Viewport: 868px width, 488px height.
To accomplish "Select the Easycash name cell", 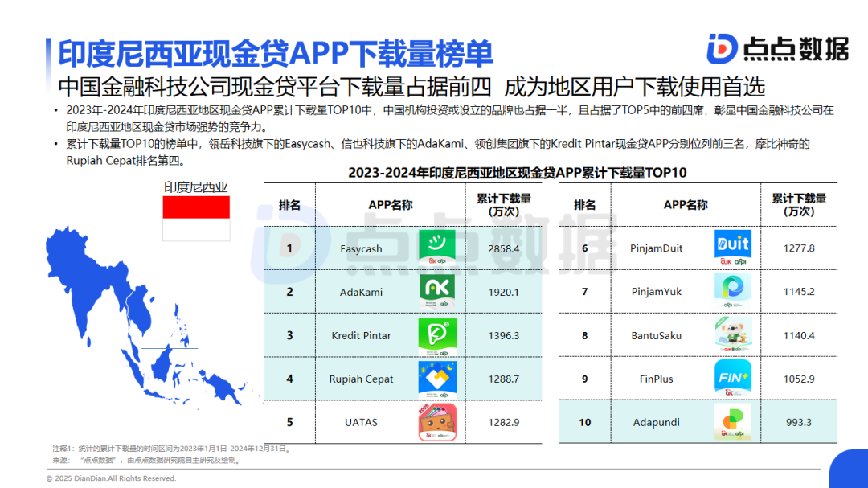I will (x=361, y=248).
